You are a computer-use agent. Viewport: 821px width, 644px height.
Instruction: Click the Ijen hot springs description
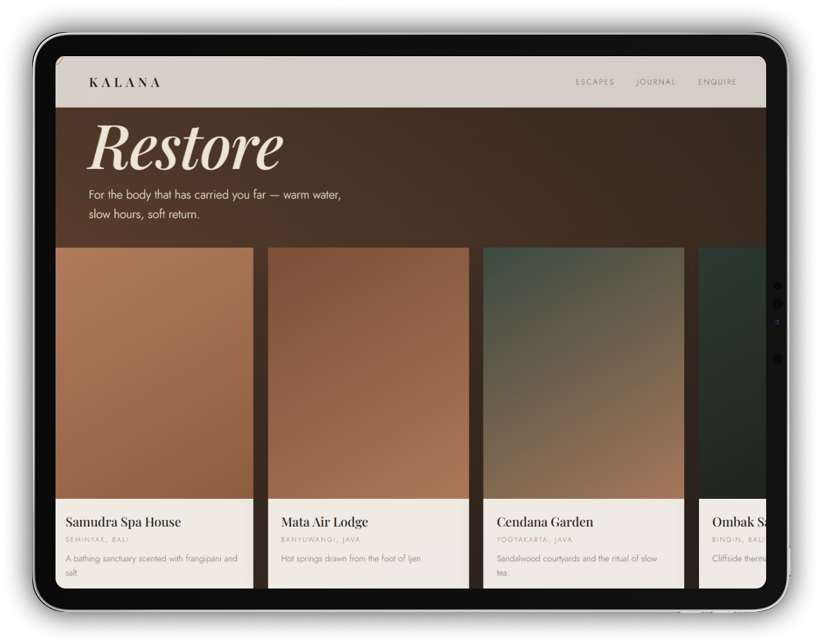352,559
